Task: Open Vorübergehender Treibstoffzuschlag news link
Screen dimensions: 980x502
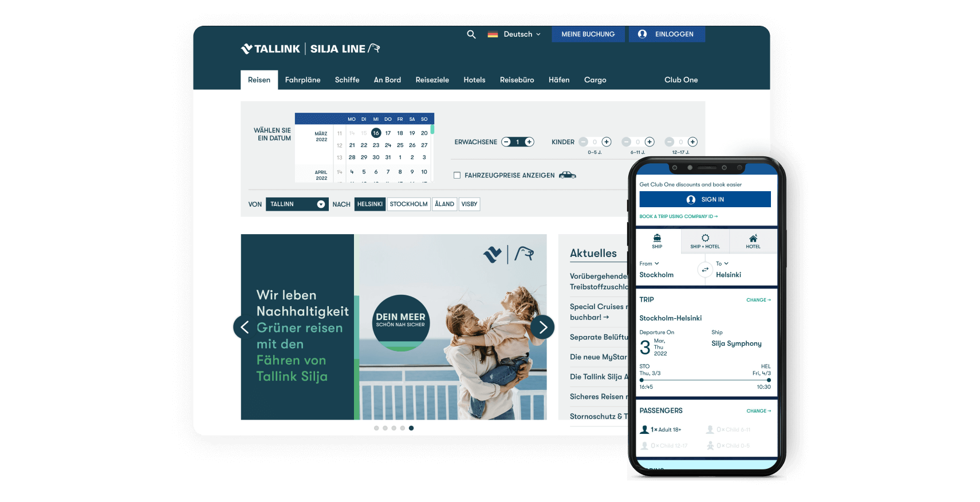Action: (x=599, y=282)
